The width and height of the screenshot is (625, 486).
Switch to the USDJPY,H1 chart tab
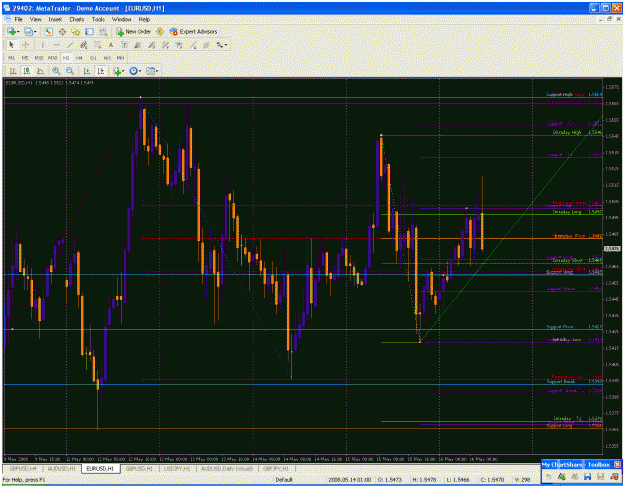tap(177, 468)
